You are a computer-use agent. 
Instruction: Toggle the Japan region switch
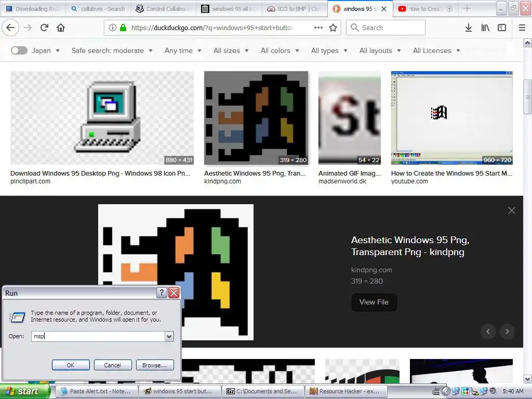19,50
